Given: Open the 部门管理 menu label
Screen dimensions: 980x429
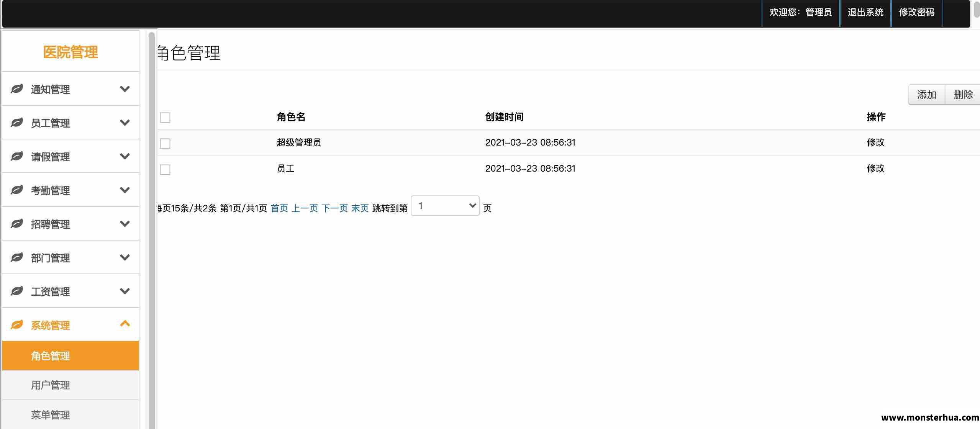Looking at the screenshot, I should click(x=50, y=258).
